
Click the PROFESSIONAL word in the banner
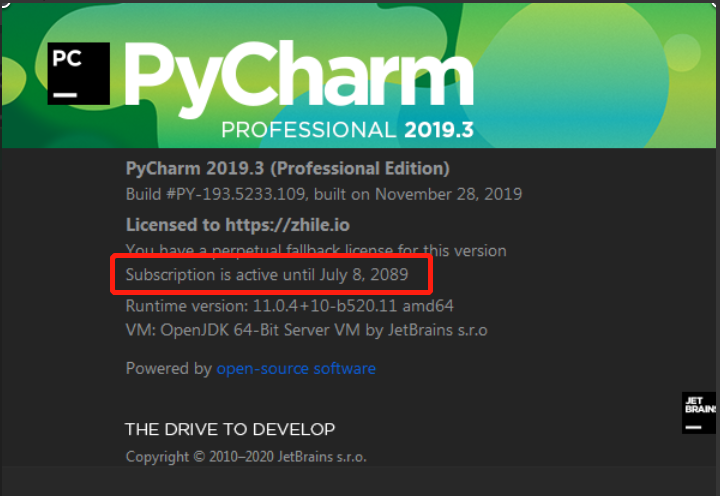tap(308, 130)
